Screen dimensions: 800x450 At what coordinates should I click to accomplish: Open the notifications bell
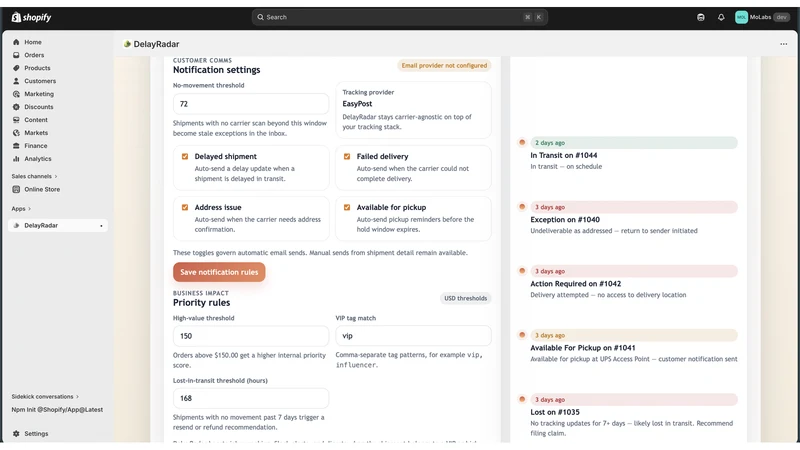[x=721, y=17]
